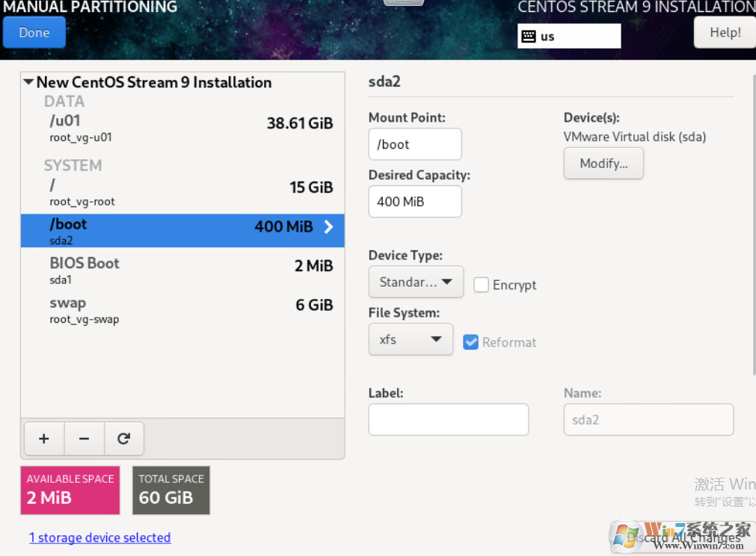The width and height of the screenshot is (756, 556).
Task: Open the Device Type dropdown
Action: coord(416,282)
